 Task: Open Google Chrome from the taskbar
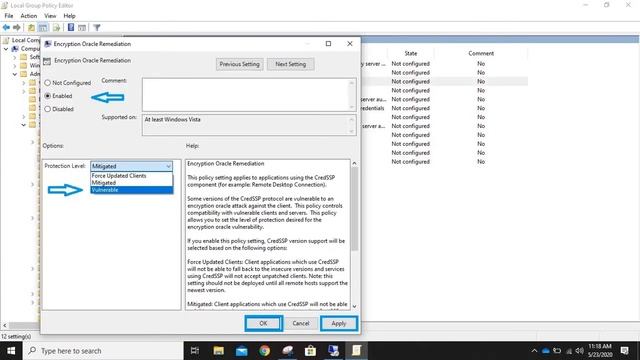[264, 351]
